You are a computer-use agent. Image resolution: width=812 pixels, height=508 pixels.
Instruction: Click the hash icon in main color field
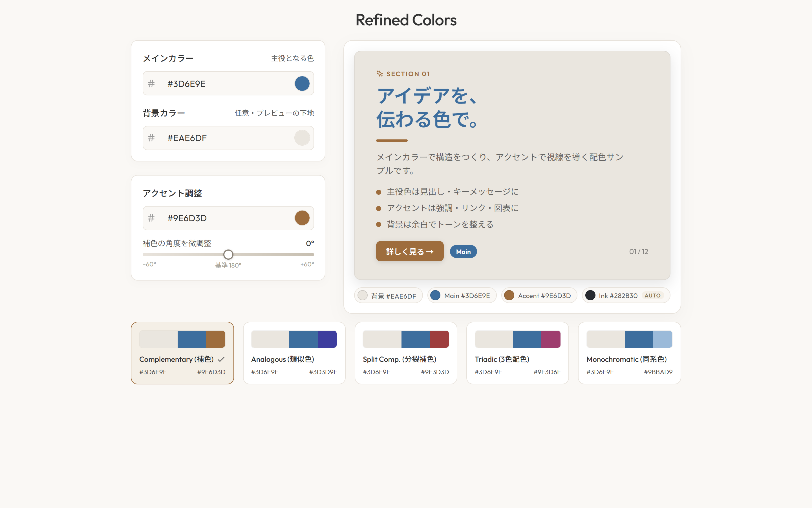pos(151,83)
